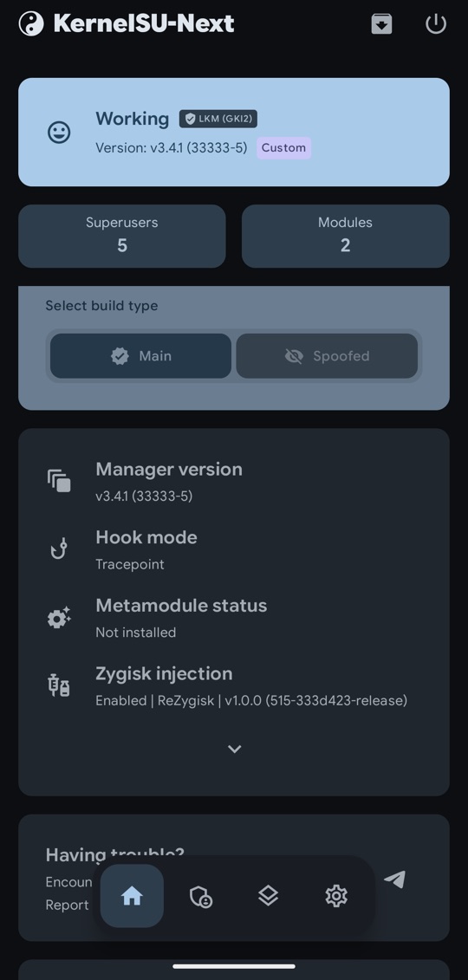This screenshot has height=980, width=468.
Task: Click the Manager version copy icon
Action: (59, 481)
